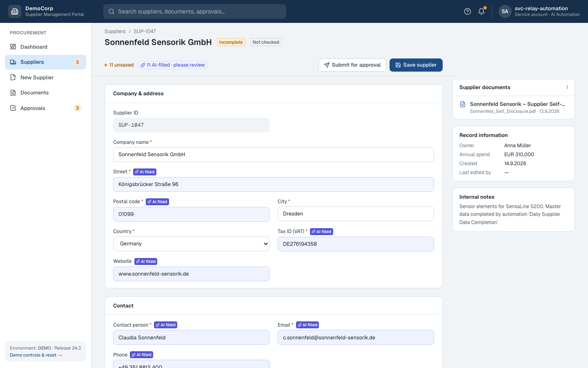Click the SA service account avatar
The width and height of the screenshot is (588, 368).
[x=505, y=11]
